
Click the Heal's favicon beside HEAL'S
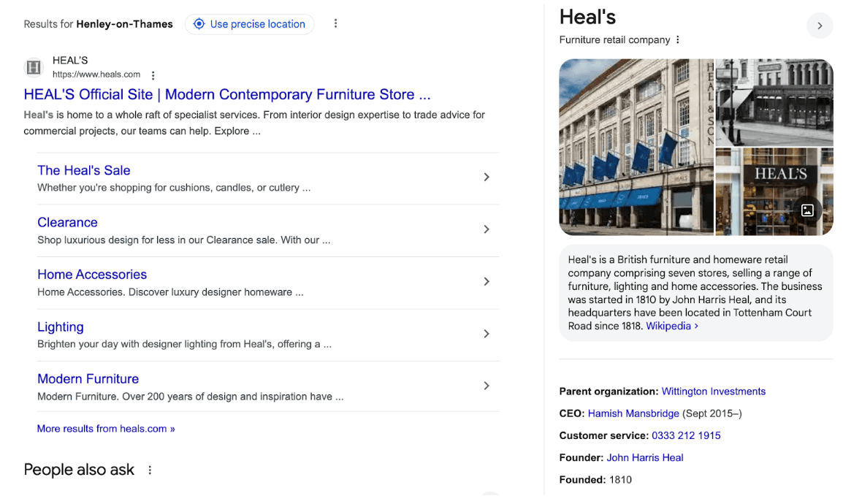click(33, 67)
